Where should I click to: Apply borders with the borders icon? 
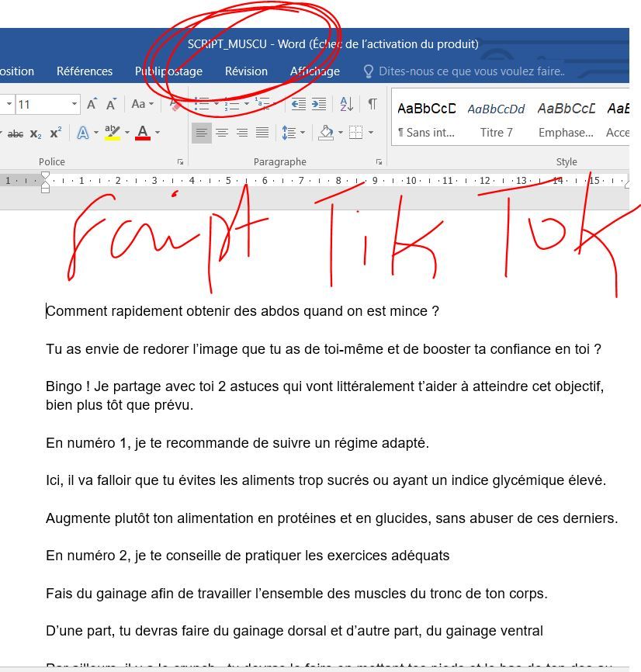pos(355,133)
